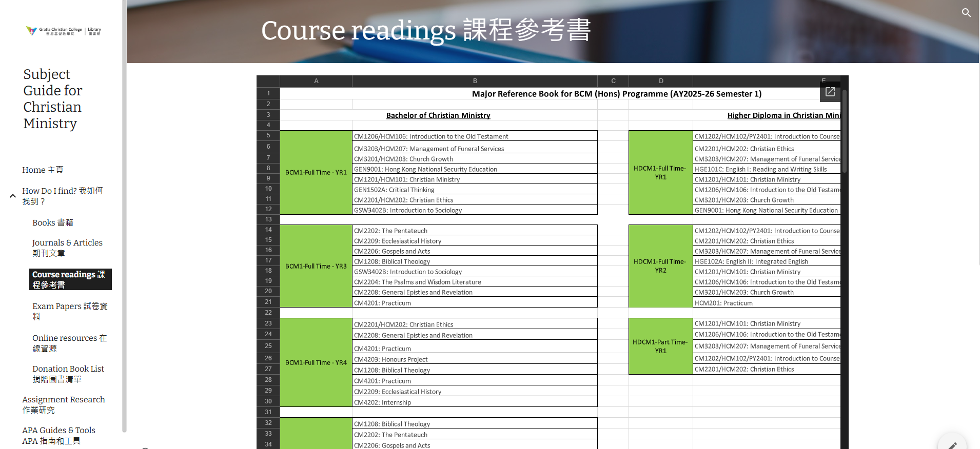Collapse the How Do I find section chevron
Viewport: 980px width, 449px height.
tap(13, 196)
